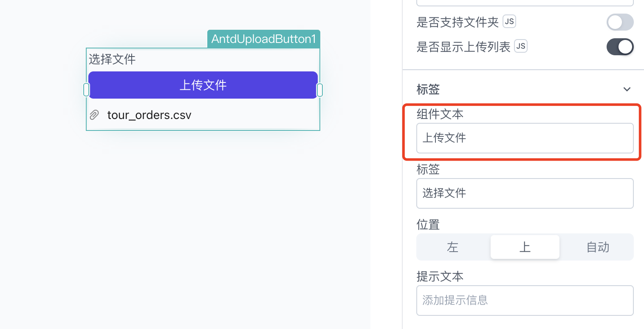Click the 提示文本 input with 添加提示信息 placeholder
This screenshot has width=644, height=329.
pos(525,301)
